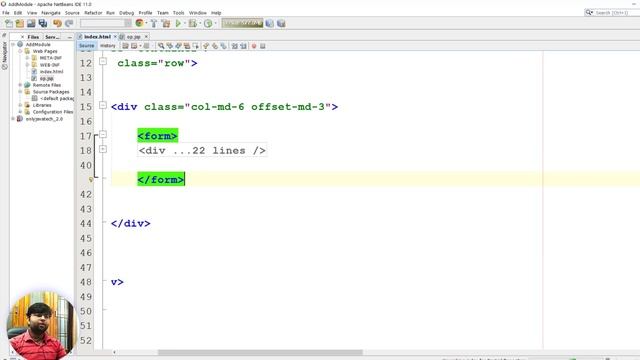Click the Redo arrow icon
This screenshot has height=360, width=640.
point(69,24)
